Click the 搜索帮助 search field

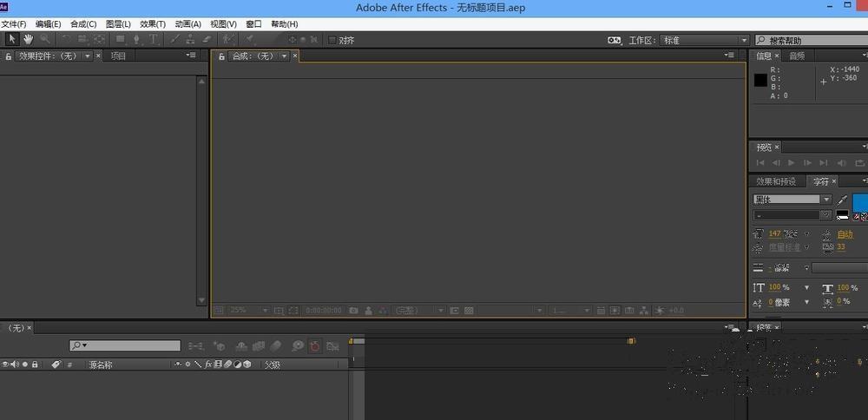pos(812,41)
